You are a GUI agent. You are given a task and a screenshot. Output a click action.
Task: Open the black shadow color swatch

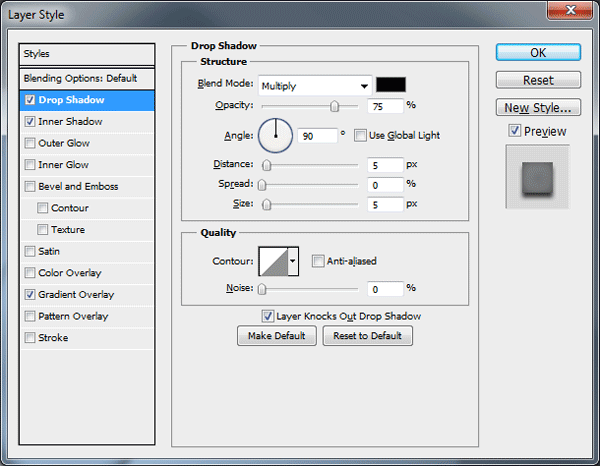pos(391,85)
